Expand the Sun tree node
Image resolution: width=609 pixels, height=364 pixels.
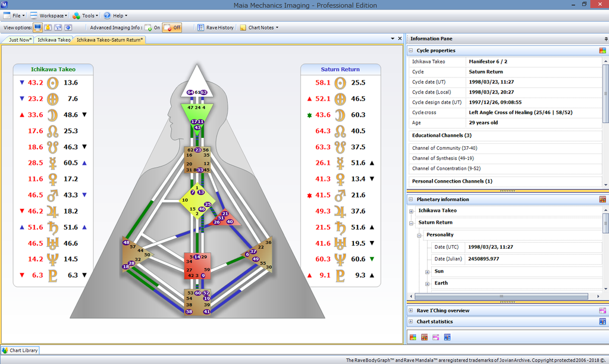coord(427,272)
